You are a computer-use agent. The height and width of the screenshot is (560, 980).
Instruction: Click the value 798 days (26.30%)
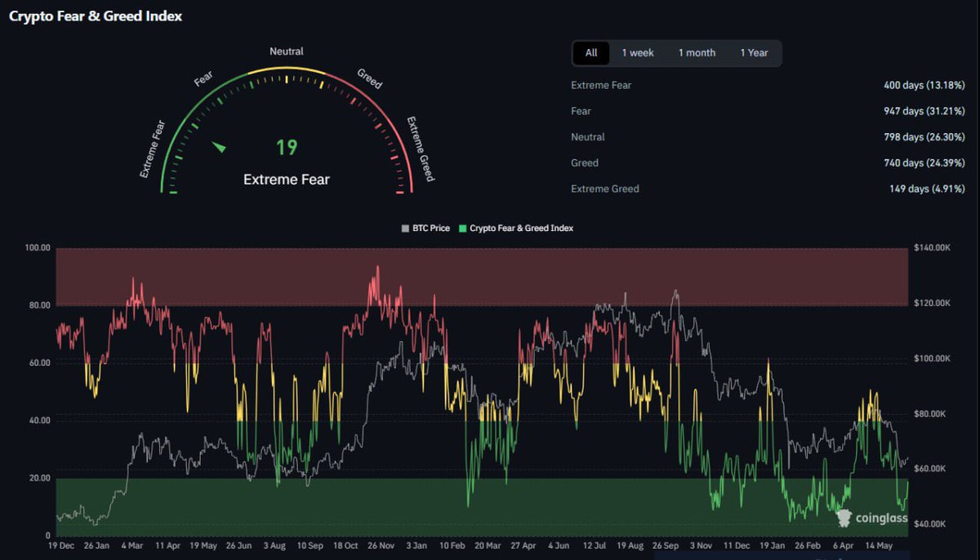point(924,137)
